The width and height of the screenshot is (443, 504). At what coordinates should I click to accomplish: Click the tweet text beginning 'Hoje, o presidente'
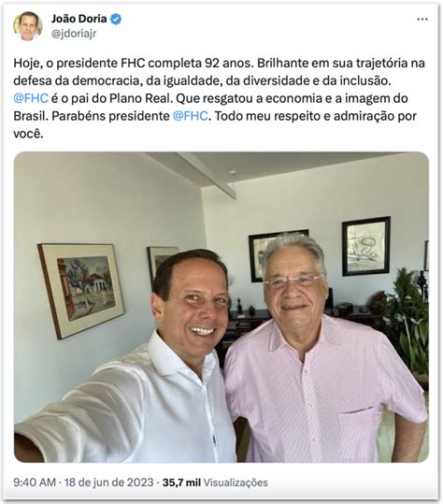click(220, 98)
